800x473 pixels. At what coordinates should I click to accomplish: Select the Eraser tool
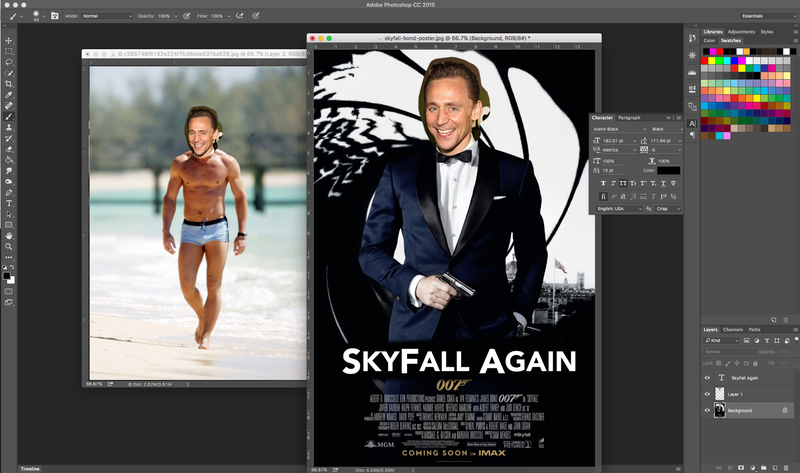pyautogui.click(x=9, y=150)
